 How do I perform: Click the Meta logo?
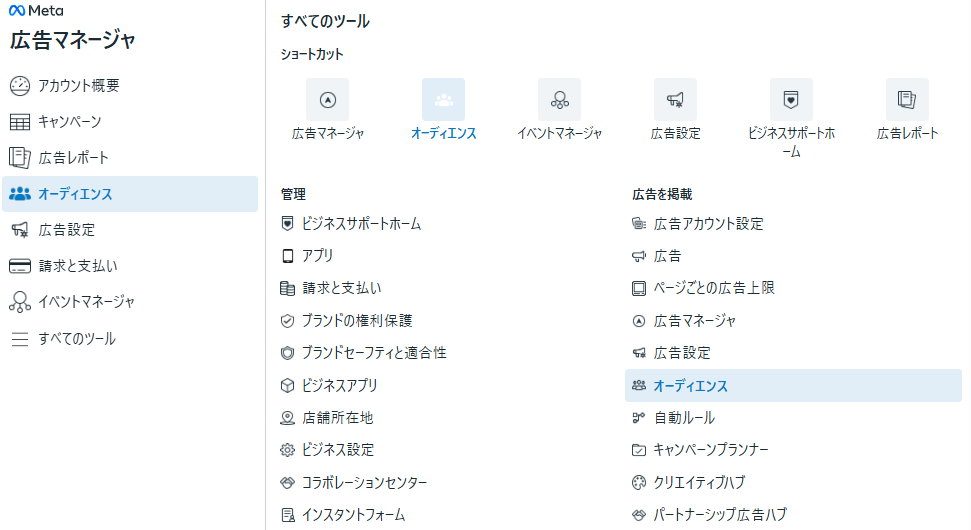pyautogui.click(x=36, y=11)
